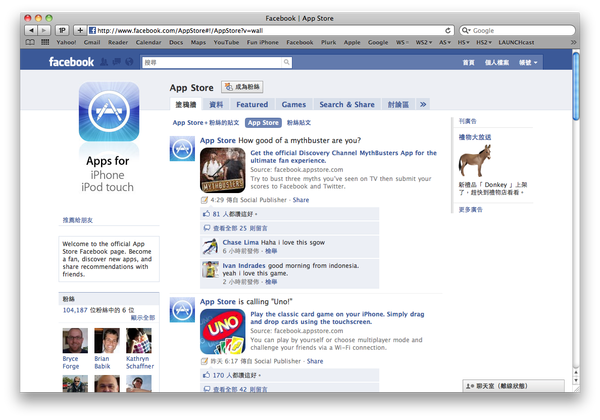600x420 pixels.
Task: Click the page vertical scrollbar thumb
Action: click(576, 86)
